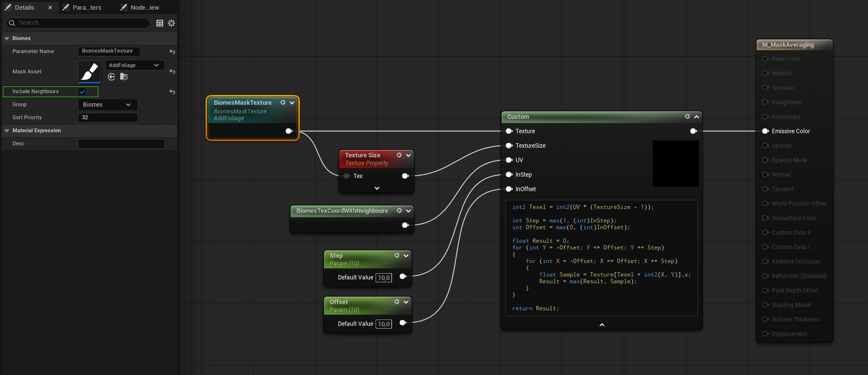Reset Mask Asset to its default value
The height and width of the screenshot is (375, 868).
pos(172,71)
